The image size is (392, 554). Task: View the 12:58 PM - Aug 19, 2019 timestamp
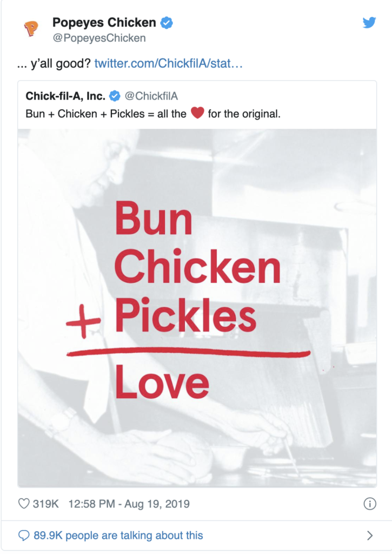coord(129,504)
